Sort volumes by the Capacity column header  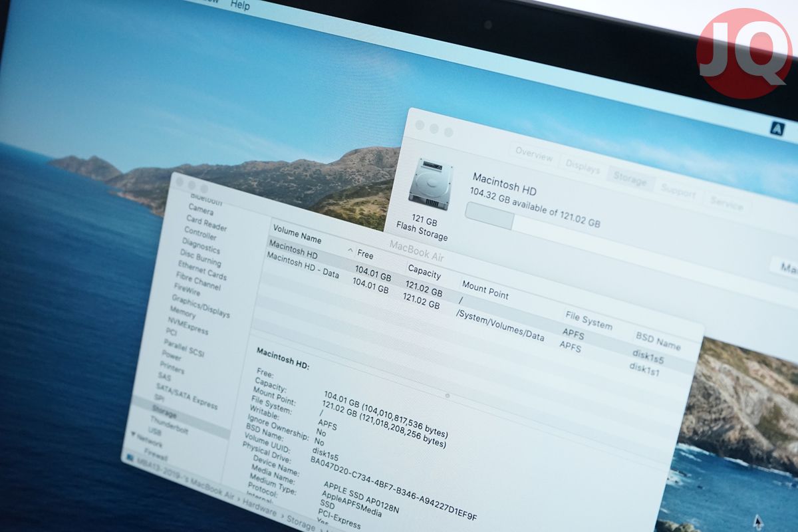(x=424, y=271)
